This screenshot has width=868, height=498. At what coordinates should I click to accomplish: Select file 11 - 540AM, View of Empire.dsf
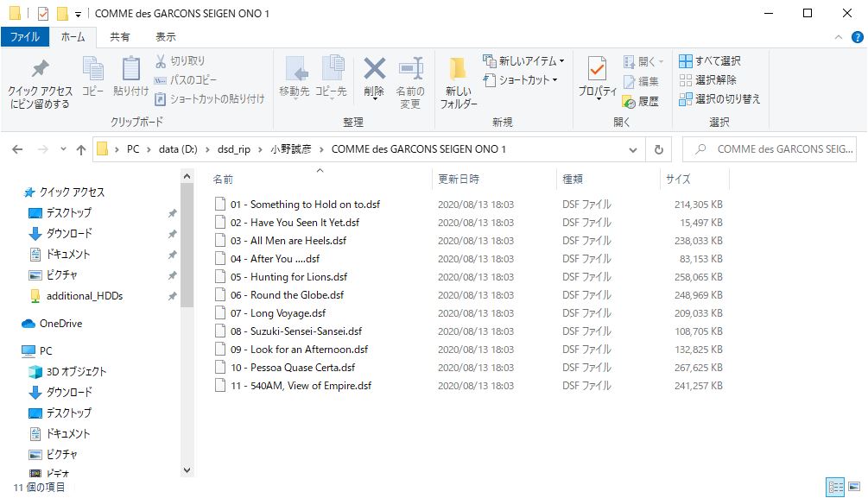point(301,386)
